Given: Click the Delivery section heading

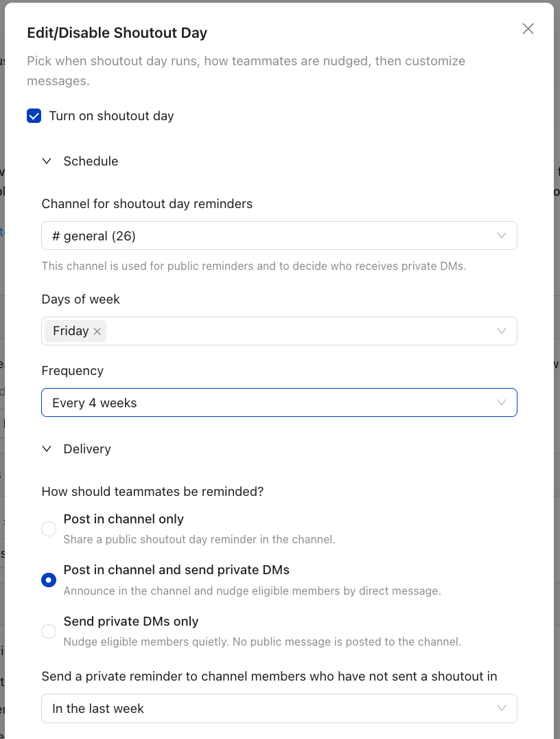Looking at the screenshot, I should (x=87, y=448).
